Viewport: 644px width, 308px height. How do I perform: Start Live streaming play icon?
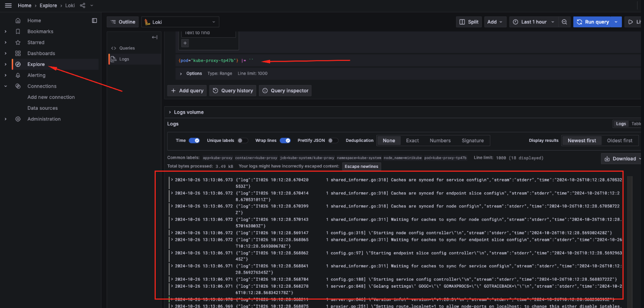(x=631, y=22)
